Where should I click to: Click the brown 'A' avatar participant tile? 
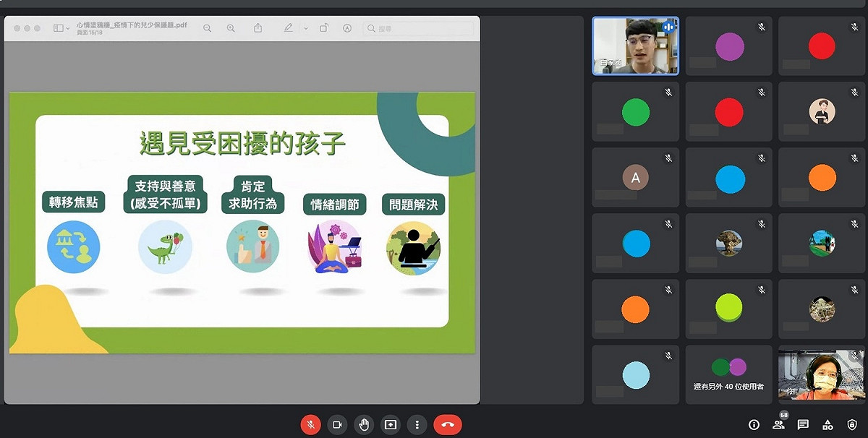click(636, 178)
